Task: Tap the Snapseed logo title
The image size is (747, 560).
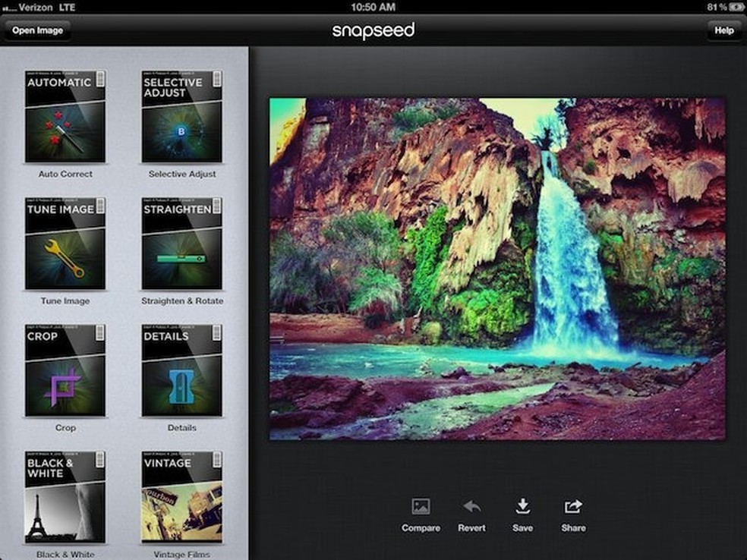Action: pyautogui.click(x=373, y=30)
